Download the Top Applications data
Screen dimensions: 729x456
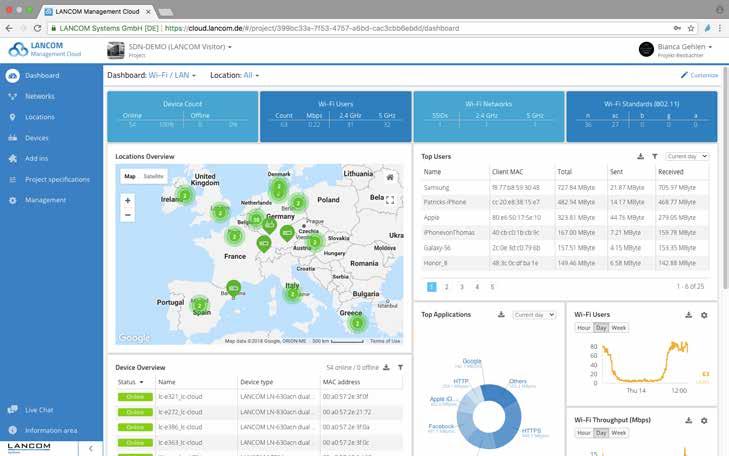click(501, 315)
